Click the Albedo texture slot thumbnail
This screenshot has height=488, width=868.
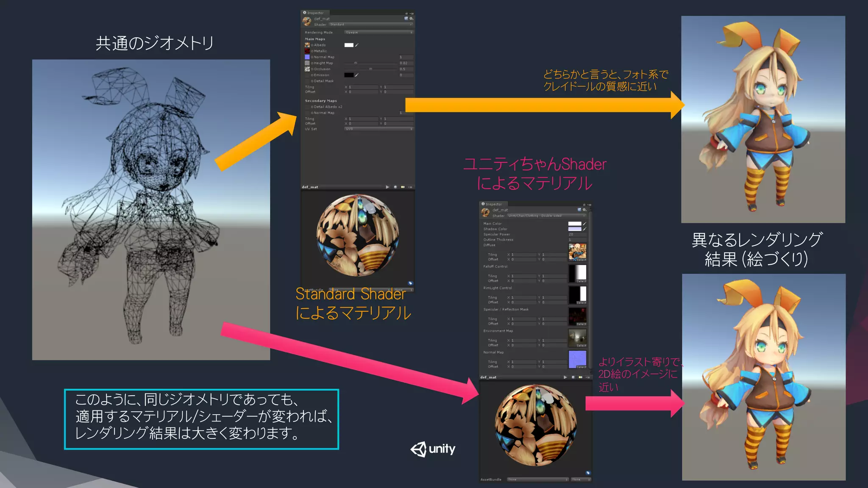click(307, 45)
